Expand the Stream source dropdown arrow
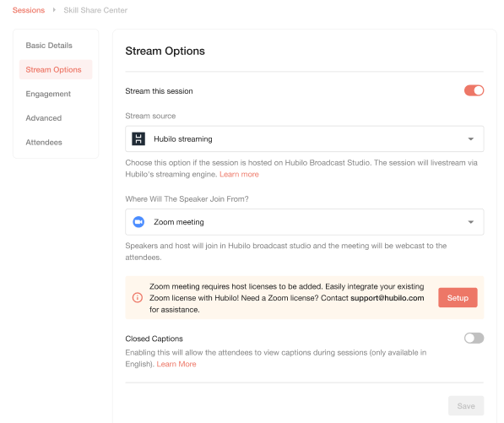 click(x=471, y=138)
